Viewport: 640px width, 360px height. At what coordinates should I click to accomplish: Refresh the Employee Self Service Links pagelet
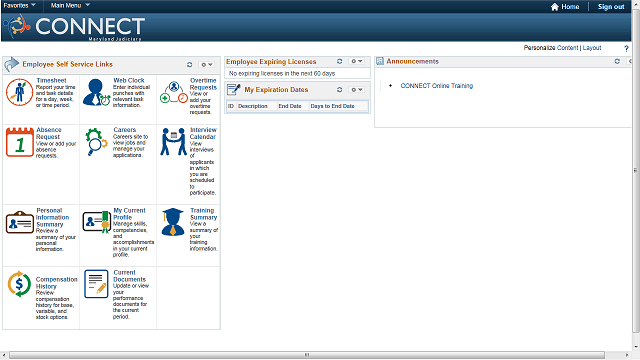tap(189, 64)
